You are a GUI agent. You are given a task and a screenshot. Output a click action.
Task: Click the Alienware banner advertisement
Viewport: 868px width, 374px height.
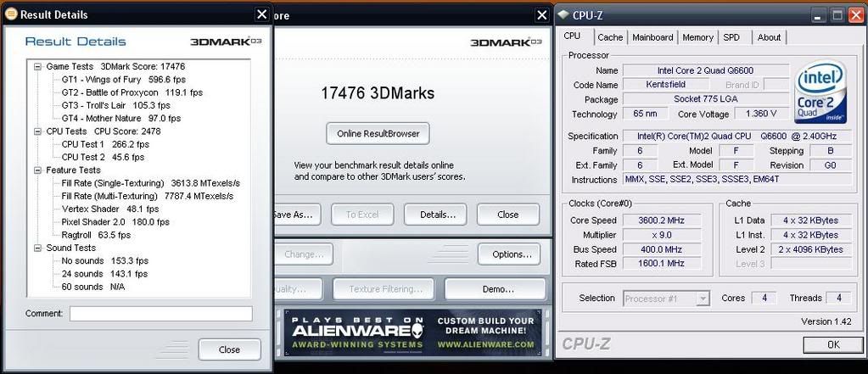[413, 332]
